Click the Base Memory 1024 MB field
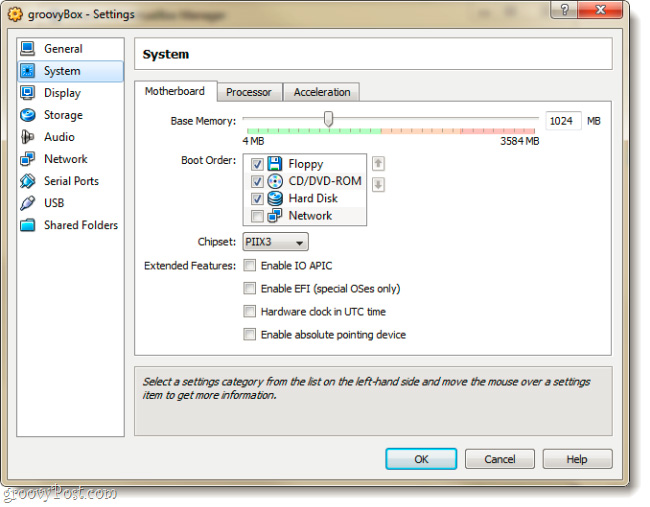This screenshot has height=507, width=650. (563, 121)
